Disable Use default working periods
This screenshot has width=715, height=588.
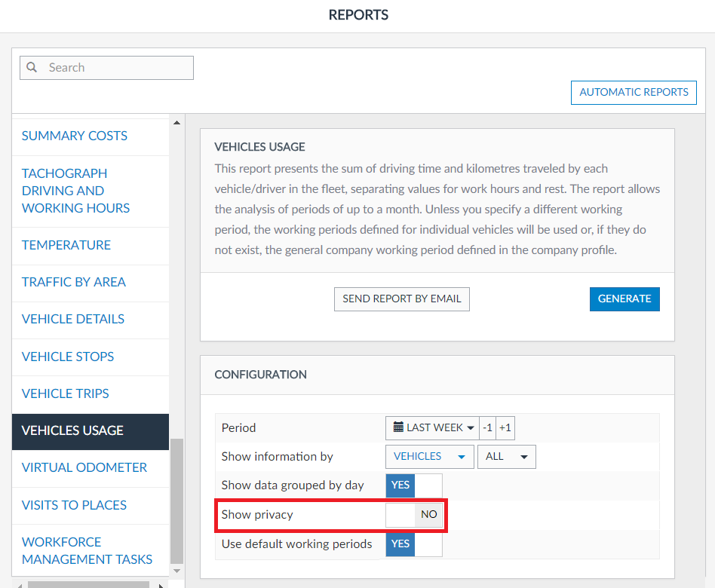(x=413, y=544)
